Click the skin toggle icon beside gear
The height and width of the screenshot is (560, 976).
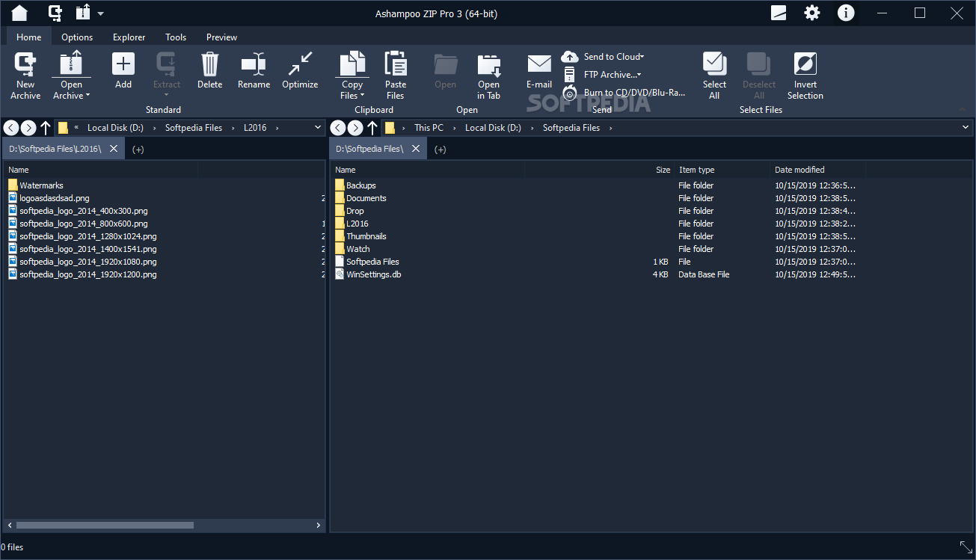(779, 13)
